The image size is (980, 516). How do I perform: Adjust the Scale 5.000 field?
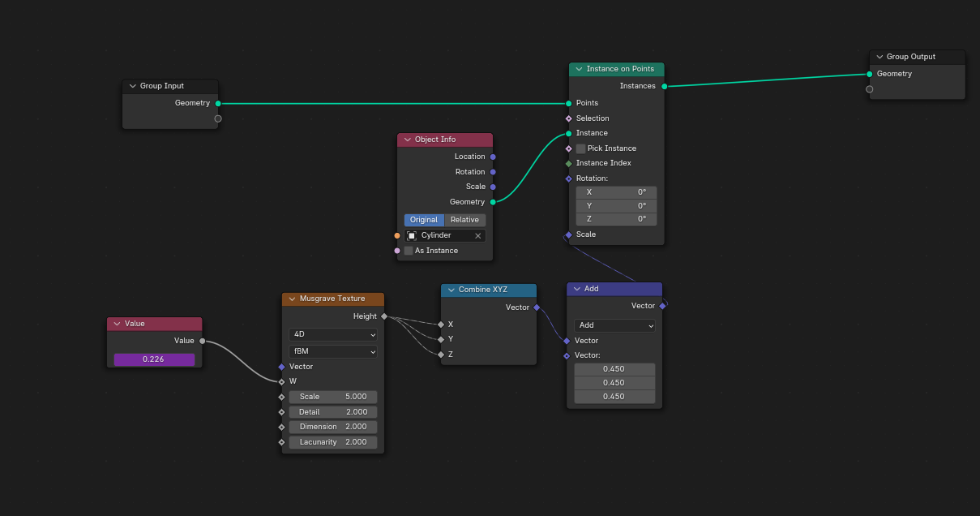333,397
